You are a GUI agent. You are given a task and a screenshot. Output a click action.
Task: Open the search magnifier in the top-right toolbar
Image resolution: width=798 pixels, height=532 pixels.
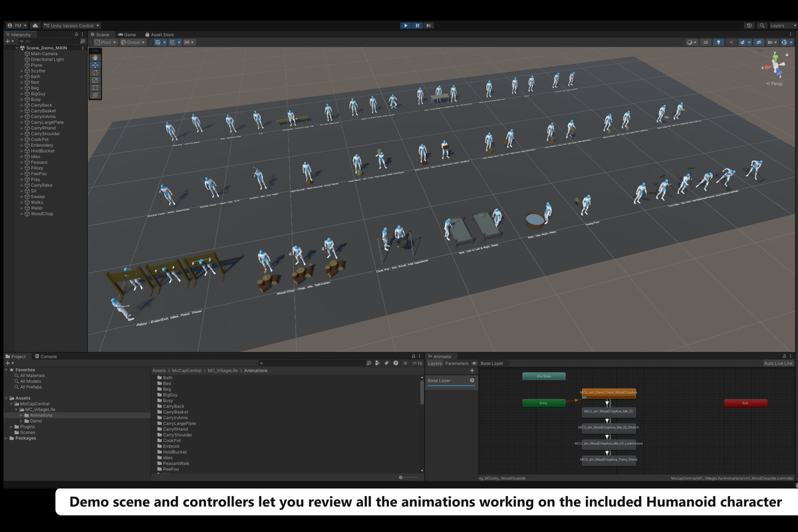(762, 25)
